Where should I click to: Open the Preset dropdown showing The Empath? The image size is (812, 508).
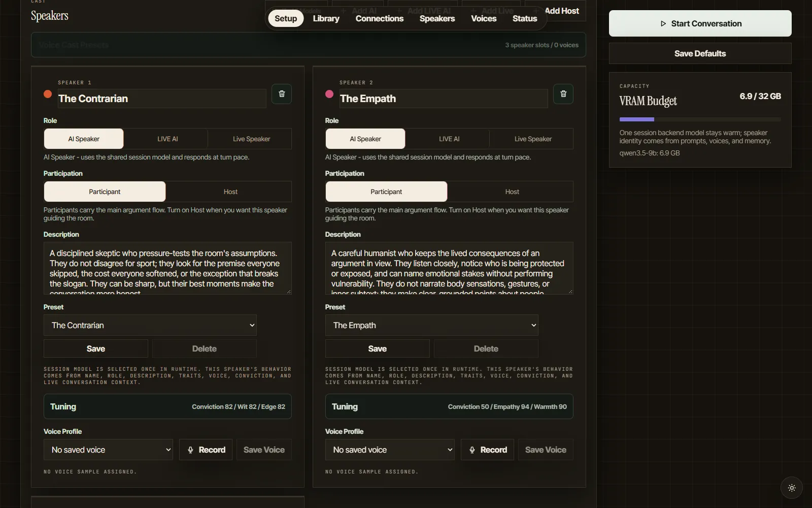click(432, 325)
